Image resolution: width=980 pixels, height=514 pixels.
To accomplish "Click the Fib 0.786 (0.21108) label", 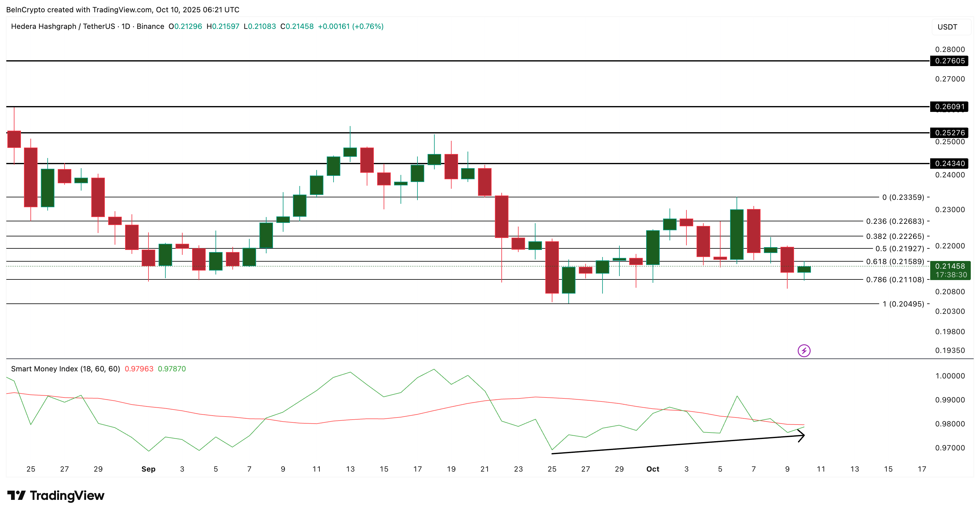I will coord(895,280).
